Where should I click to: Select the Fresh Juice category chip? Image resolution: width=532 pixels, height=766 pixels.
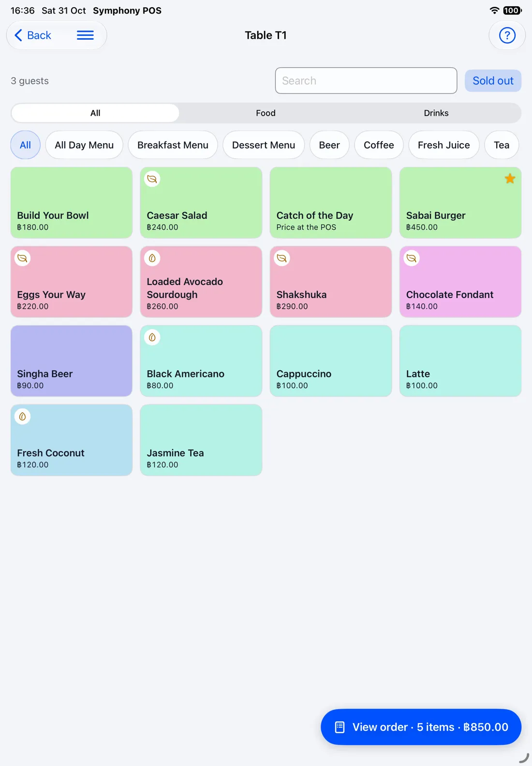[443, 145]
